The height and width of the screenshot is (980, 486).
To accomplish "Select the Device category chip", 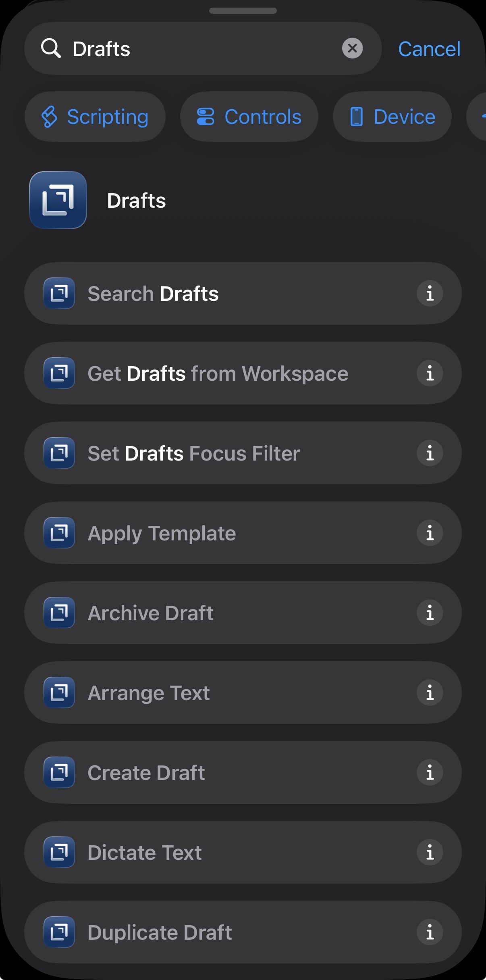I will (x=392, y=117).
